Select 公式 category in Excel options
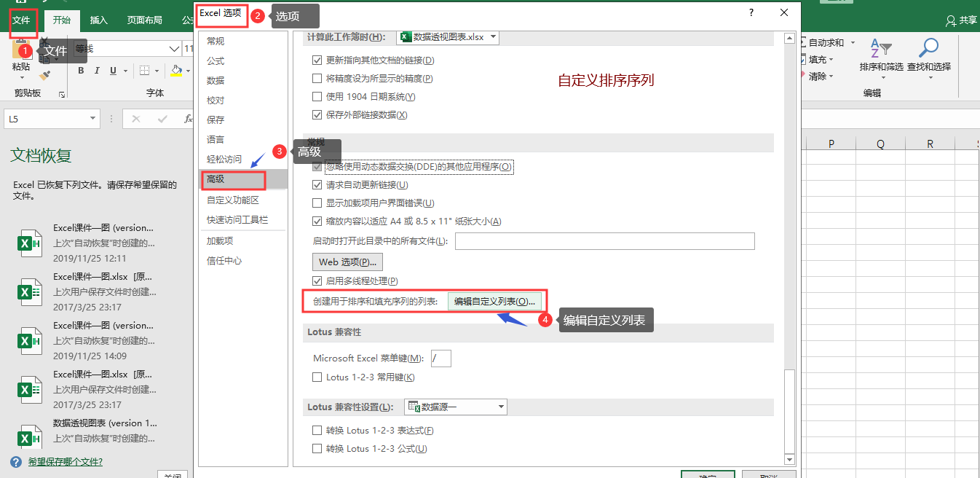Image resolution: width=980 pixels, height=478 pixels. pyautogui.click(x=243, y=60)
